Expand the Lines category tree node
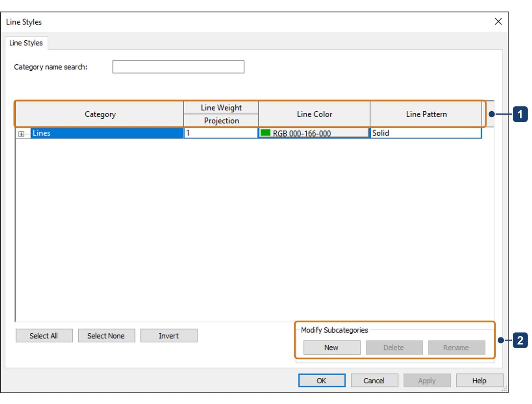 [x=21, y=134]
